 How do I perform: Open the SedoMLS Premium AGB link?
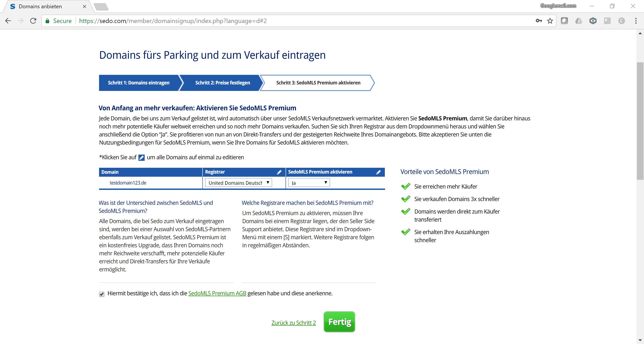217,293
